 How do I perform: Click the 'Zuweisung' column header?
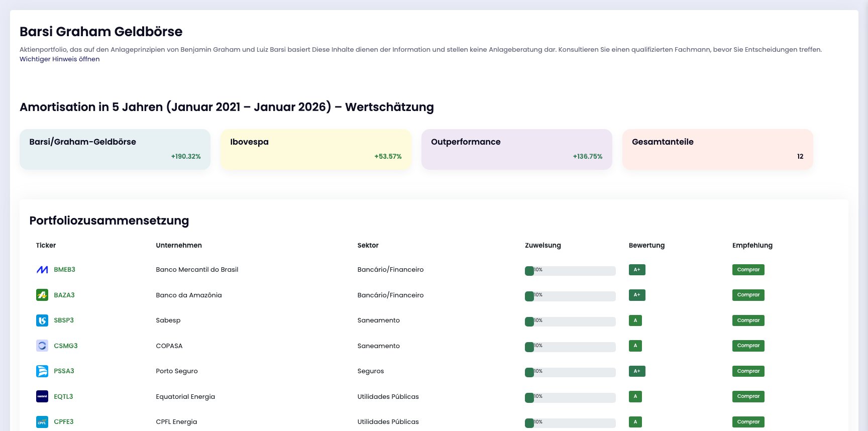pos(543,245)
